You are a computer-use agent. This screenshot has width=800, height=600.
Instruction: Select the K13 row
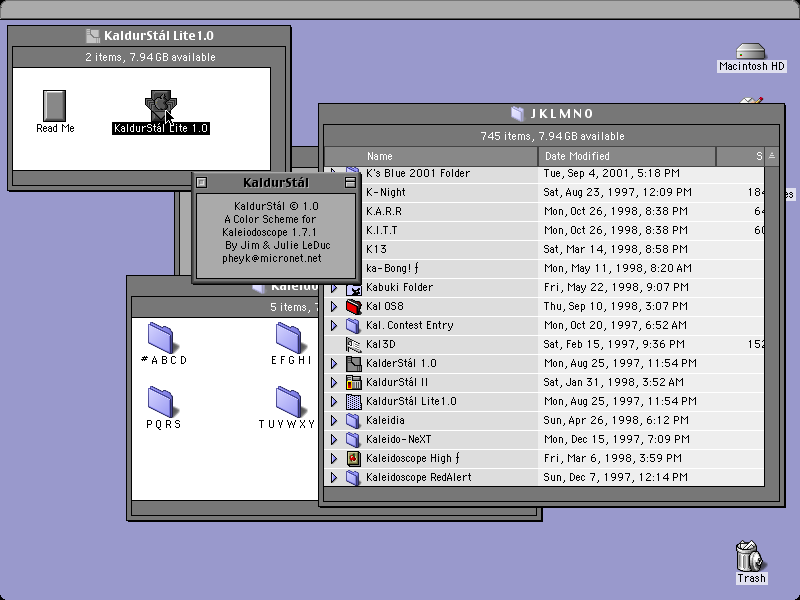pyautogui.click(x=544, y=249)
